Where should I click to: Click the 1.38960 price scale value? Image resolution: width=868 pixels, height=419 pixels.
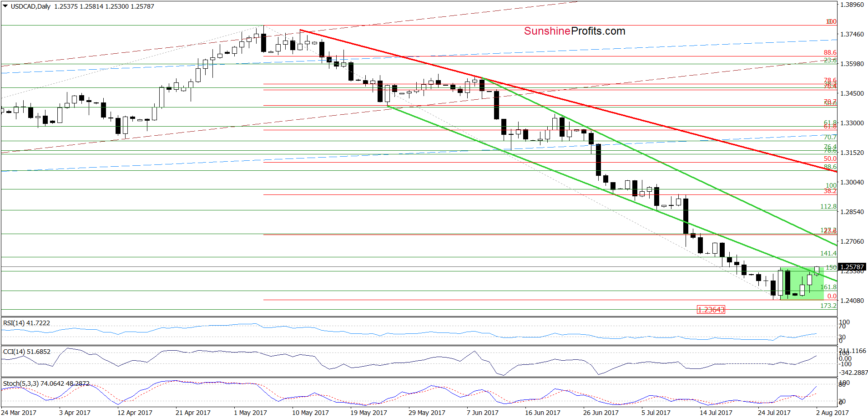pos(852,5)
